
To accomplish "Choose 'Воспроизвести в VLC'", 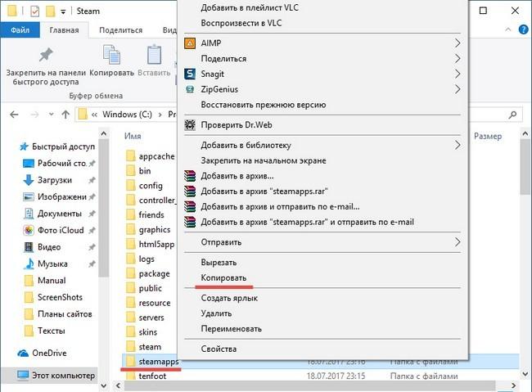I will click(x=241, y=23).
